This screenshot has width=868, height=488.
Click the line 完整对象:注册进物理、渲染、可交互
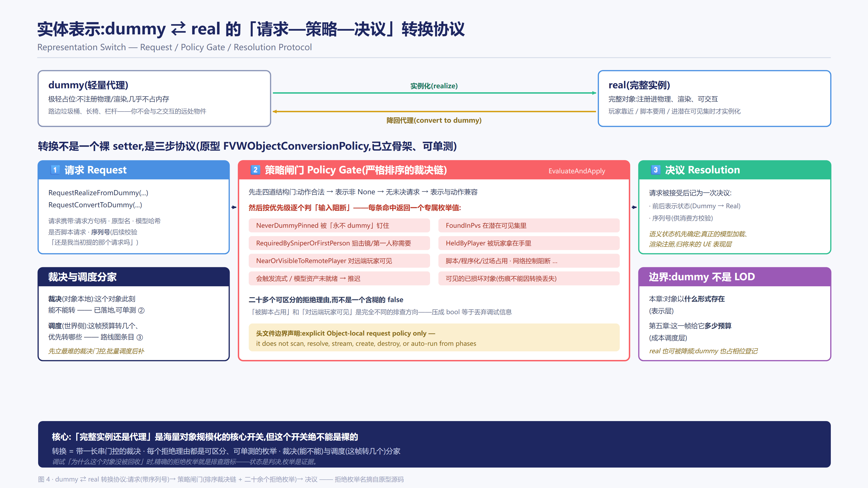click(x=663, y=99)
